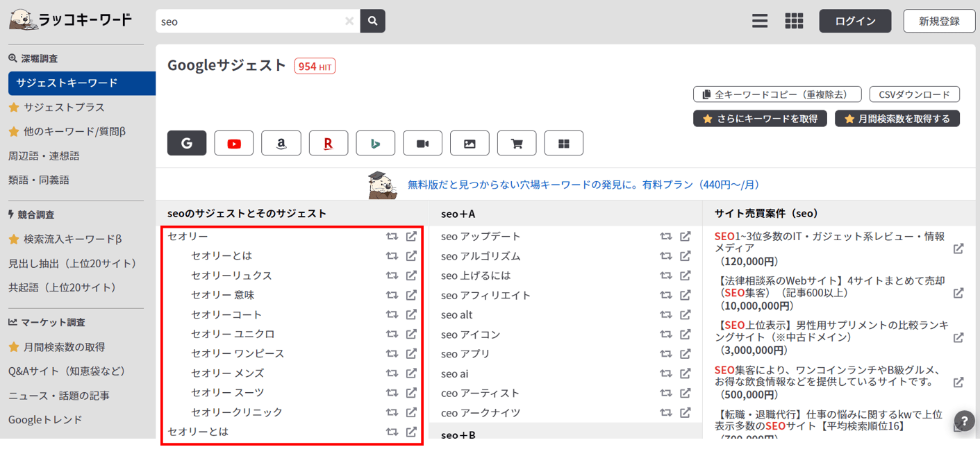Open サジェストプラス in the sidebar
This screenshot has width=980, height=456.
click(x=64, y=108)
